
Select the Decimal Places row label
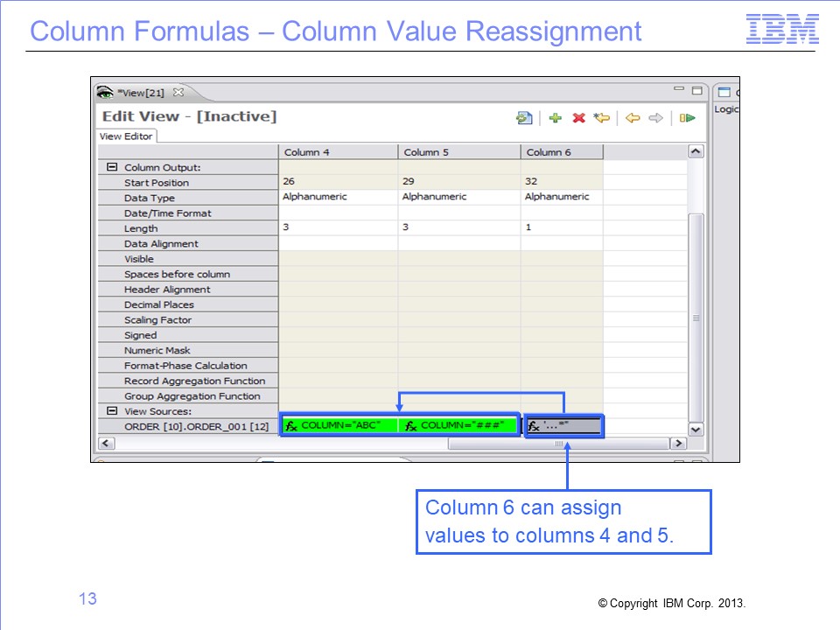[x=159, y=304]
